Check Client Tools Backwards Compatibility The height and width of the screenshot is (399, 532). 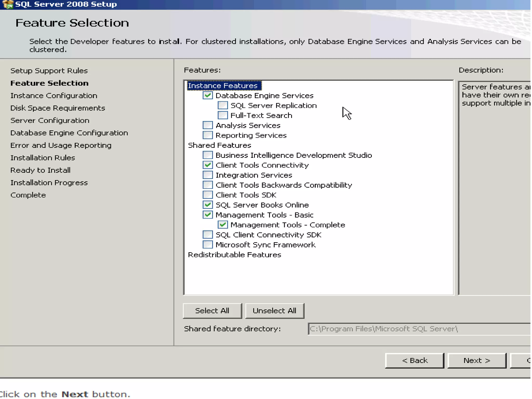(208, 185)
